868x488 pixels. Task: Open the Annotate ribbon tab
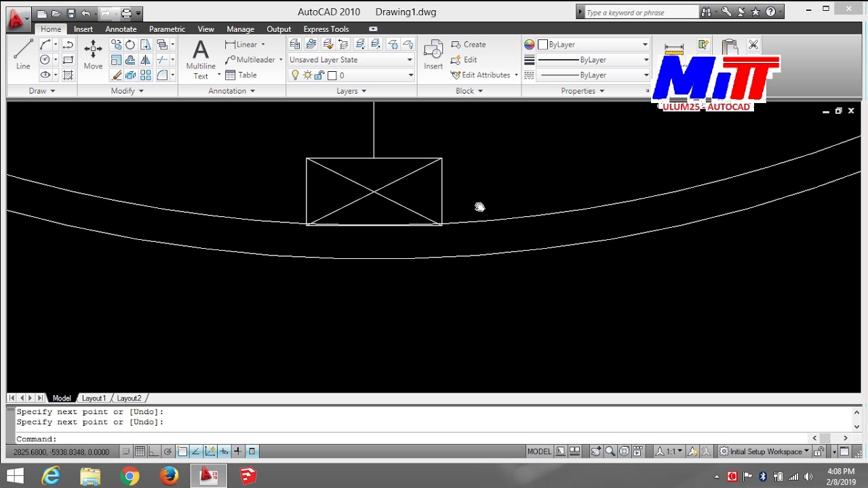[121, 29]
